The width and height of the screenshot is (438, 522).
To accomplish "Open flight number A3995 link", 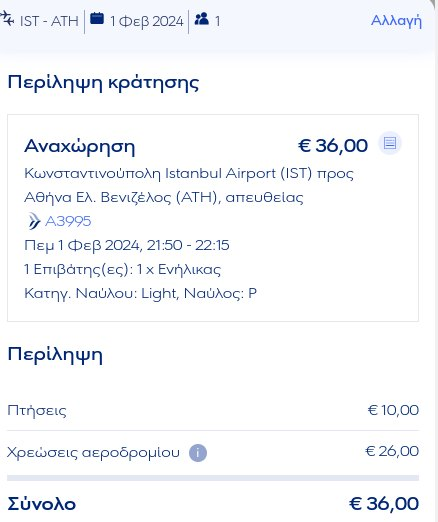I will [x=68, y=221].
